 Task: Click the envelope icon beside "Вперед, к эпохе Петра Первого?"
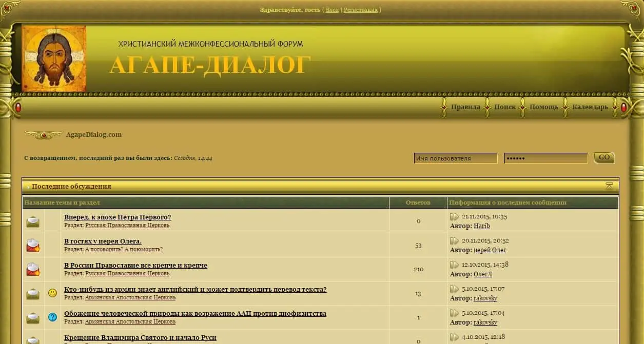tap(33, 221)
